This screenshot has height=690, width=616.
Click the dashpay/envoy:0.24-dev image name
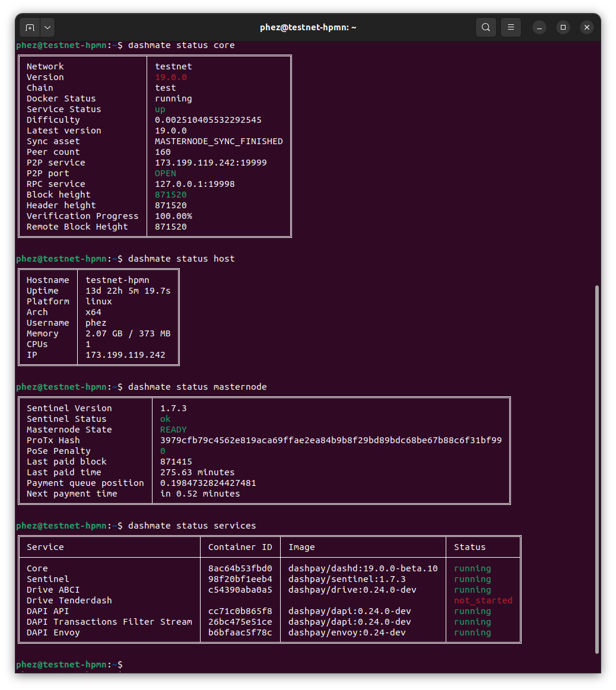click(x=347, y=632)
